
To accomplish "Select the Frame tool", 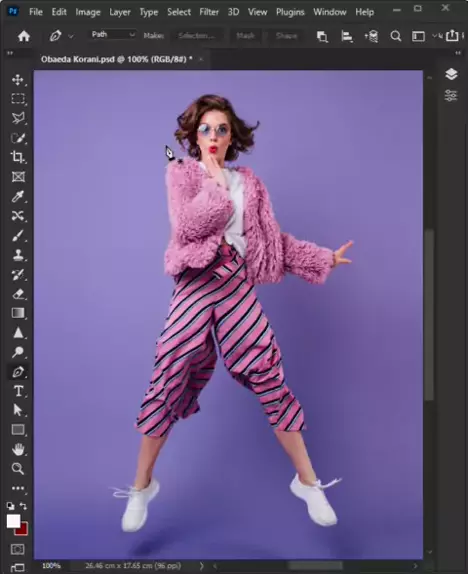I will tap(18, 177).
